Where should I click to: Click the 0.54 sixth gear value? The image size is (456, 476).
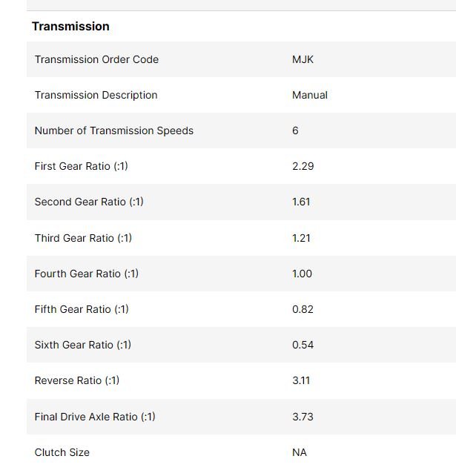tap(303, 345)
